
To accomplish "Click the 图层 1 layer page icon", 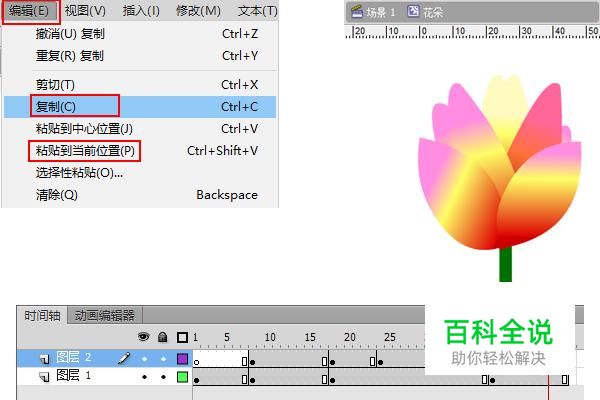I will 44,377.
